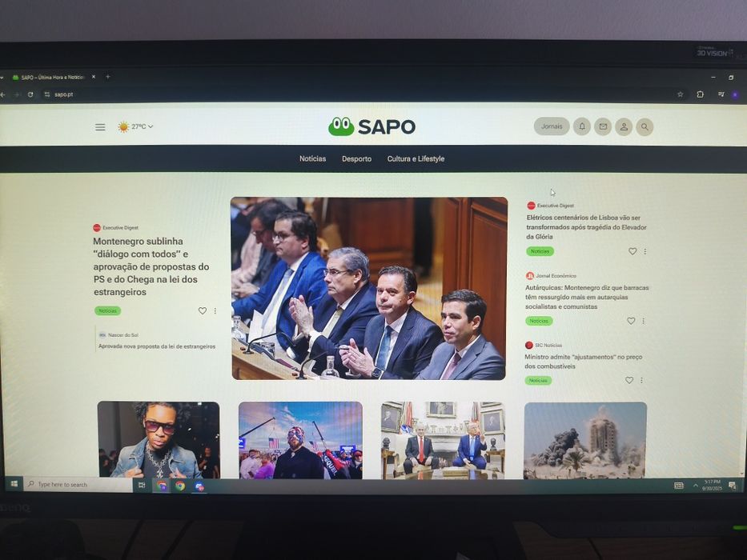Open more options for Autárquicas article

[643, 321]
